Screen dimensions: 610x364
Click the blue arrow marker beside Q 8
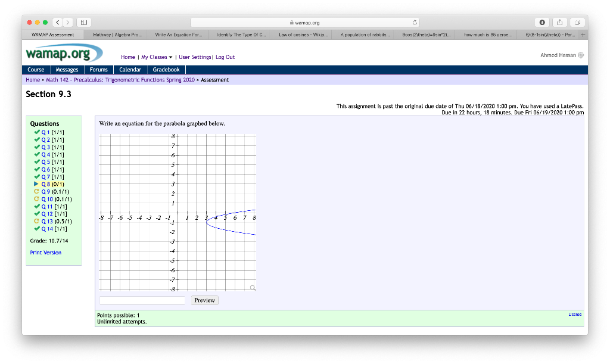pos(36,183)
